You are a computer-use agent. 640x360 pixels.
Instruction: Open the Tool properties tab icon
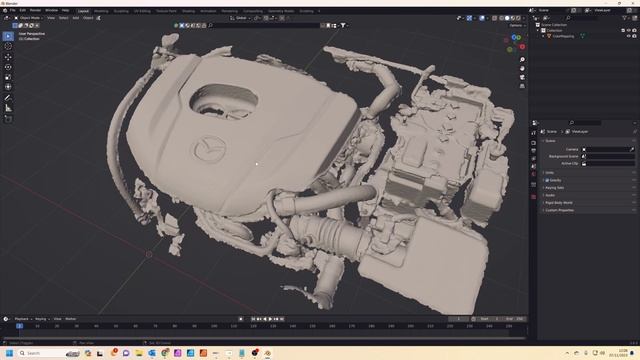coord(533,133)
